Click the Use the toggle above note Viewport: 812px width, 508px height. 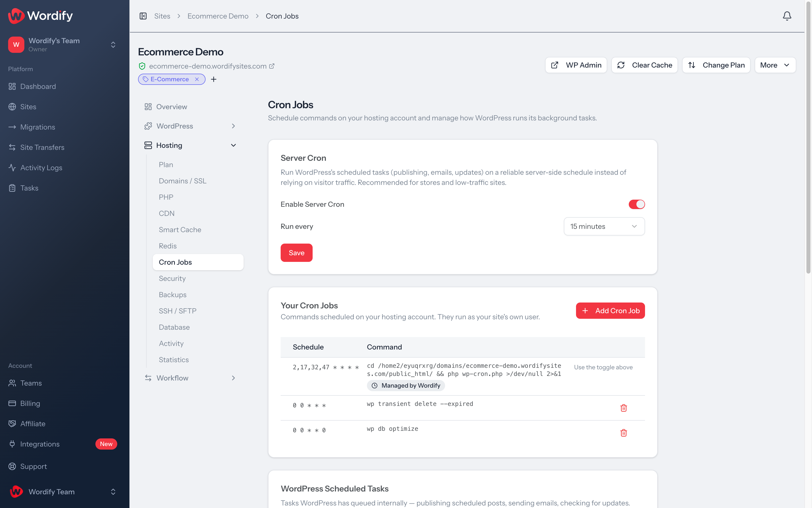coord(603,367)
